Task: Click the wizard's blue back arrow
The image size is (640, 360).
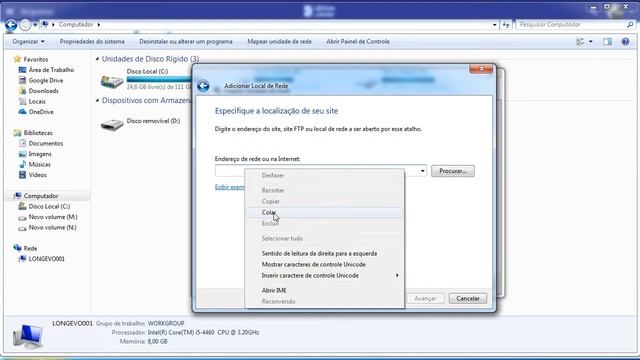Action: point(203,86)
